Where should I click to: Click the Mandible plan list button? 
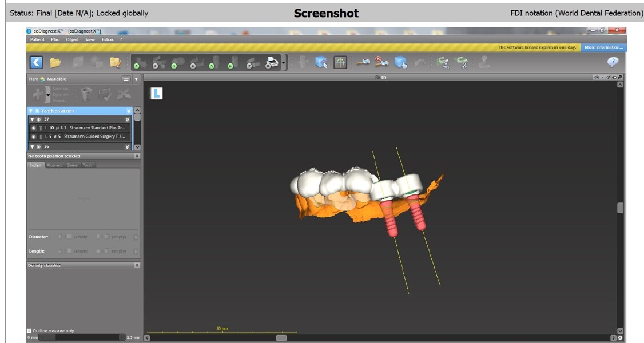(126, 79)
